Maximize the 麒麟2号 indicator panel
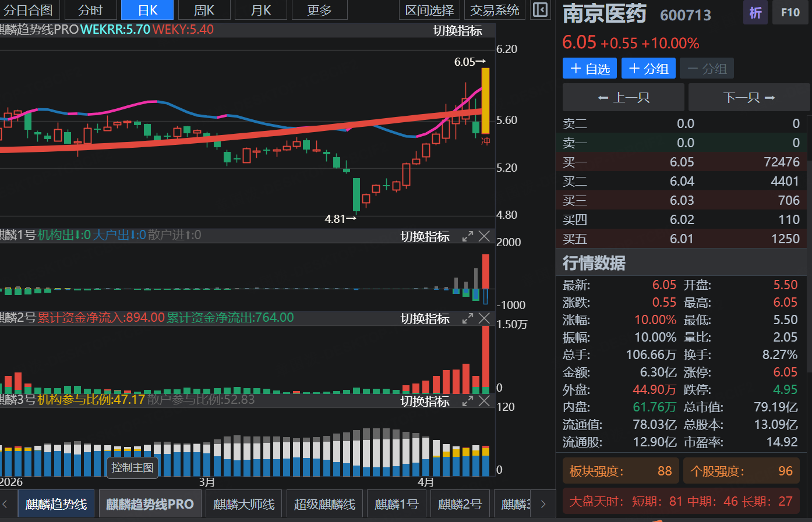This screenshot has height=522, width=812. click(x=467, y=318)
